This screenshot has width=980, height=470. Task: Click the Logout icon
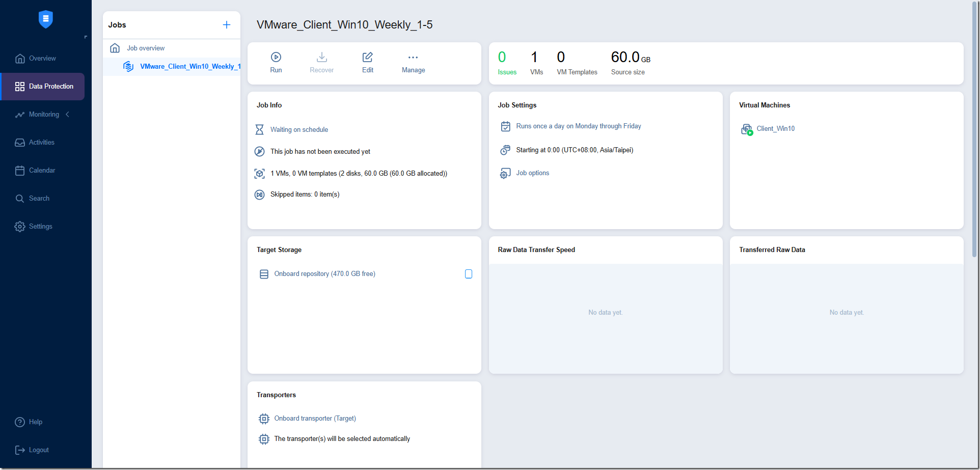point(20,450)
